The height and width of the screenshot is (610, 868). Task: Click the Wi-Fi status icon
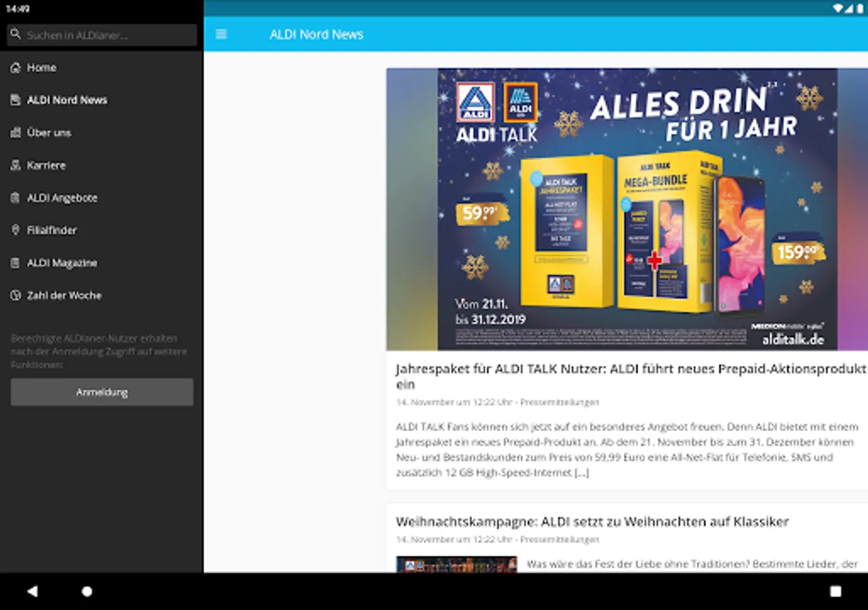[838, 8]
